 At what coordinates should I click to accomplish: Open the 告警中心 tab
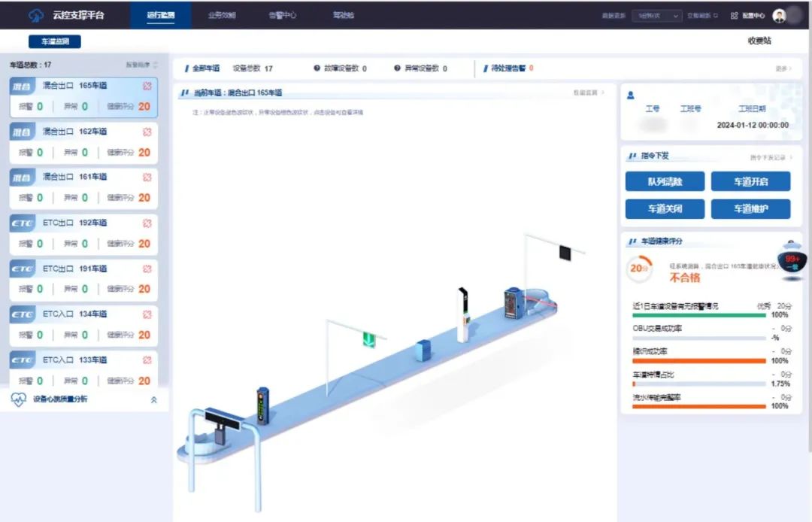click(x=282, y=15)
